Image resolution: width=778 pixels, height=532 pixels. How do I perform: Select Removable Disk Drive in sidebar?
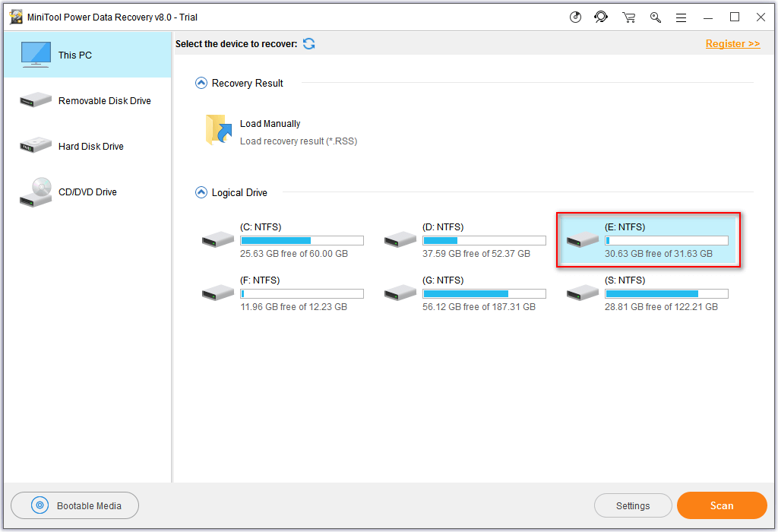click(87, 100)
